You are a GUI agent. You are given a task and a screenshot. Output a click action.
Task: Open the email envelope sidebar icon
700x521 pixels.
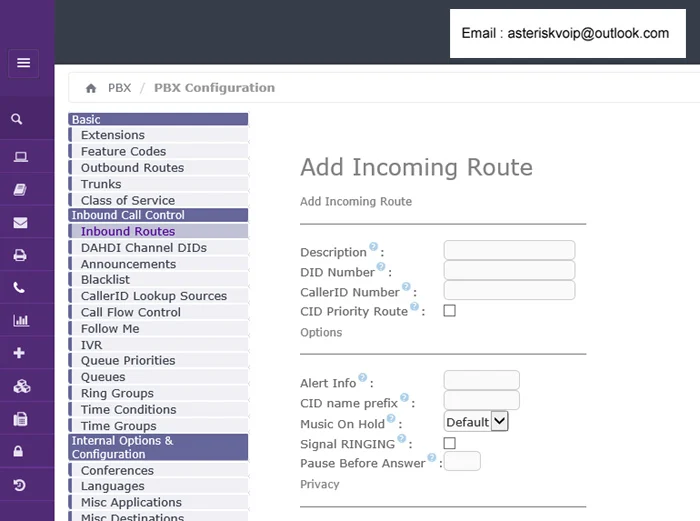coord(20,222)
